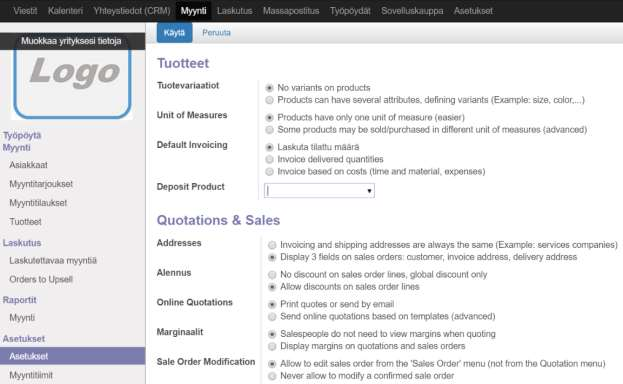This screenshot has width=623, height=384.
Task: Select Display 3 fields on sales orders radio
Action: (272, 257)
